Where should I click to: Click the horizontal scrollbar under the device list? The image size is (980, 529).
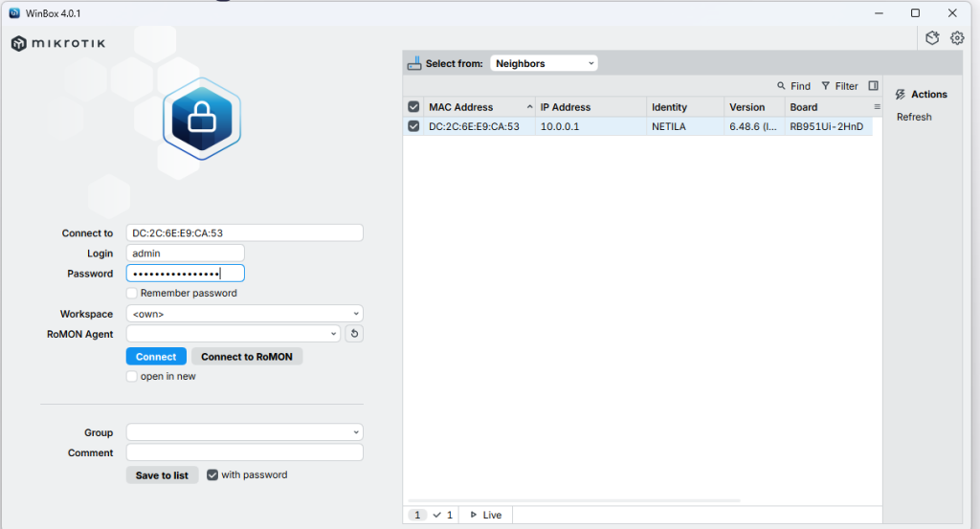[x=574, y=500]
